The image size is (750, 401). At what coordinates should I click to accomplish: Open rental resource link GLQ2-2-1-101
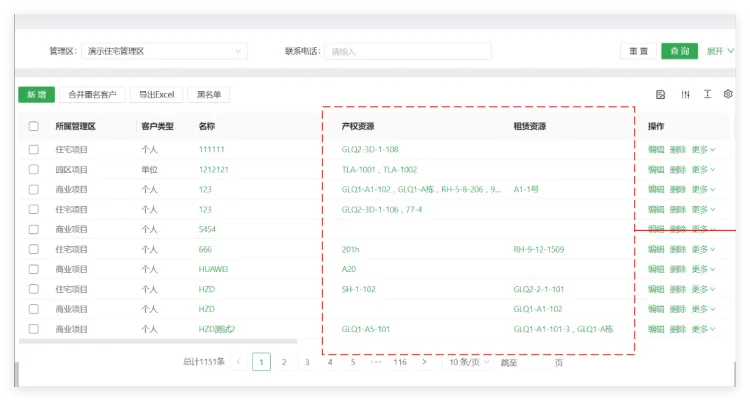[x=539, y=289]
